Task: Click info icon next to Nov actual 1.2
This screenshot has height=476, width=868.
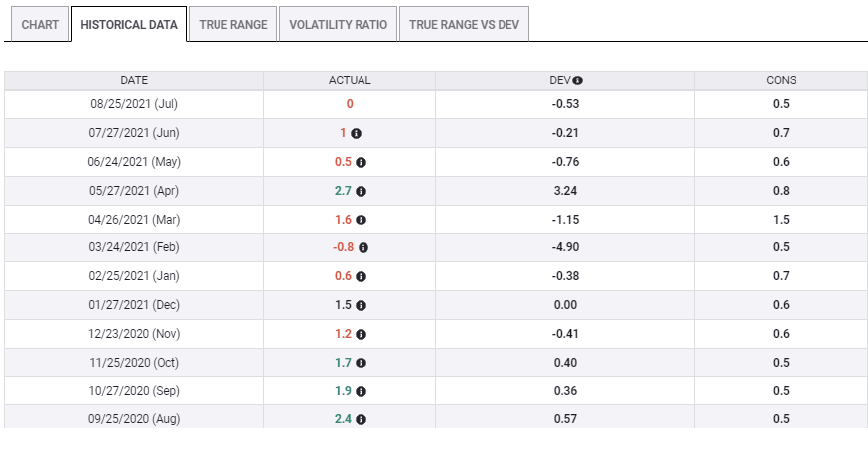Action: [x=362, y=335]
